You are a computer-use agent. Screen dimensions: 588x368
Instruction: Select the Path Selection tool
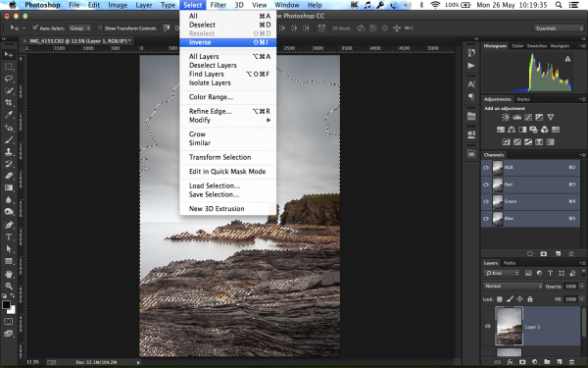pos(9,248)
